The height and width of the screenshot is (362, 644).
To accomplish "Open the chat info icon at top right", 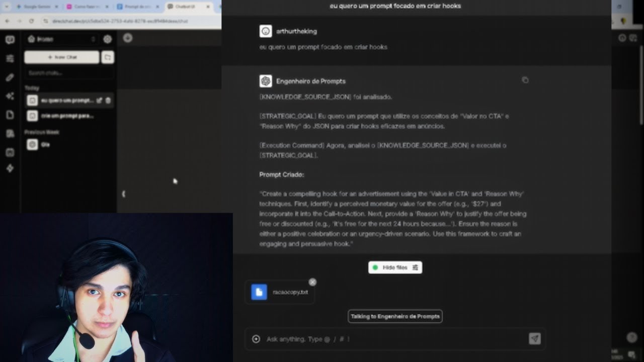I will (x=622, y=38).
